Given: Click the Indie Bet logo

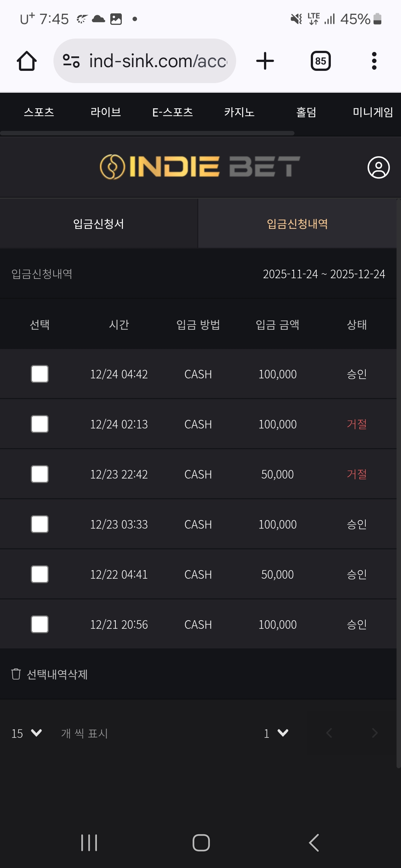Looking at the screenshot, I should point(200,167).
